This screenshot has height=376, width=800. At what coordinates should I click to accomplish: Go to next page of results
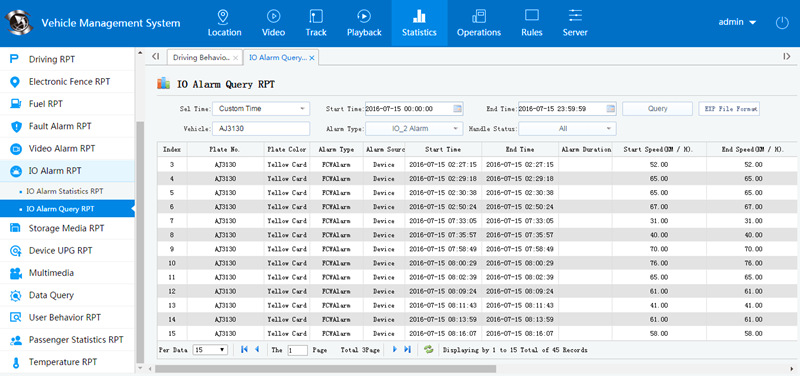coord(394,349)
